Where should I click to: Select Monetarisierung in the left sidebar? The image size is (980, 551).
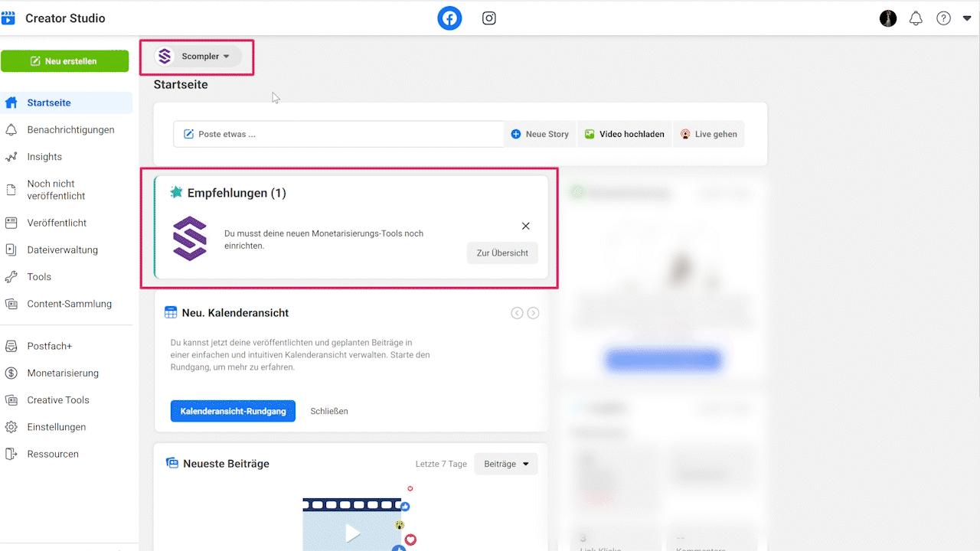tap(63, 373)
